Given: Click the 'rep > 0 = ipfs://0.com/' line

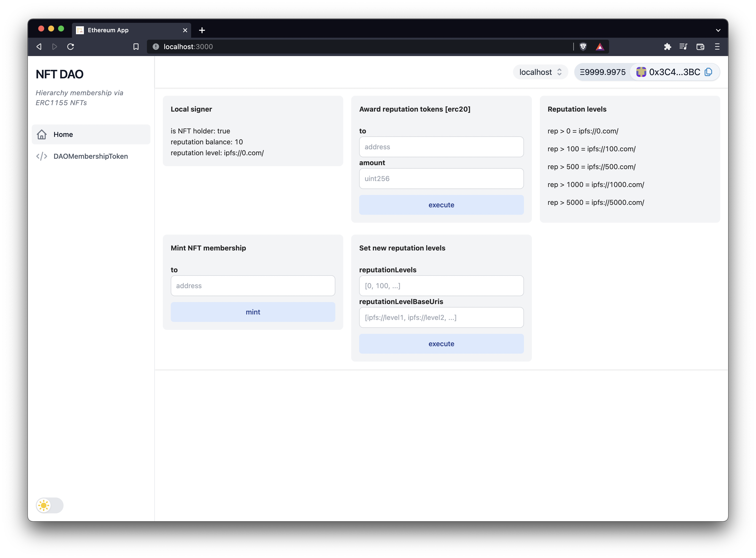Looking at the screenshot, I should click(583, 131).
